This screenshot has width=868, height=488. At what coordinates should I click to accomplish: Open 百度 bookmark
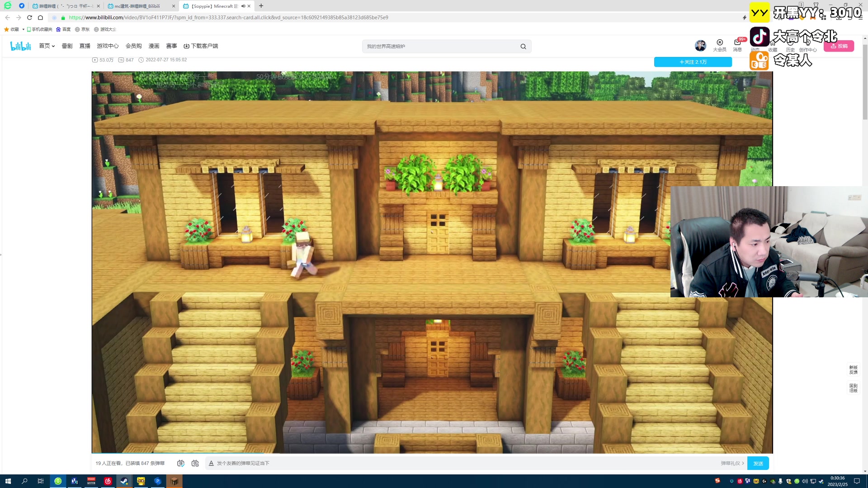(63, 29)
